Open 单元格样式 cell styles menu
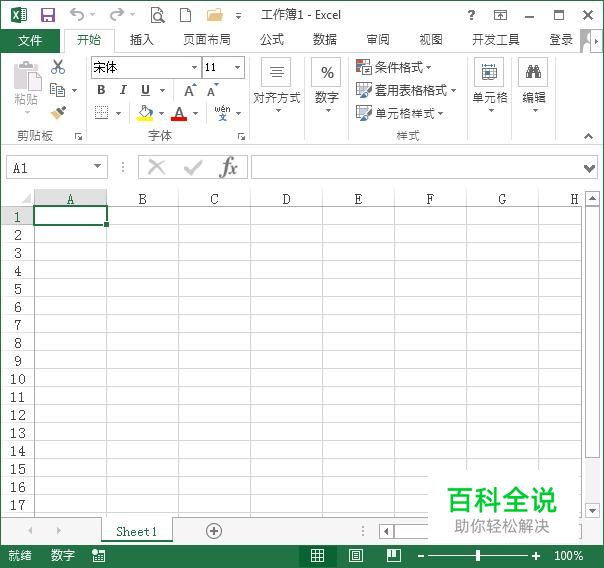This screenshot has height=568, width=604. coord(399,113)
